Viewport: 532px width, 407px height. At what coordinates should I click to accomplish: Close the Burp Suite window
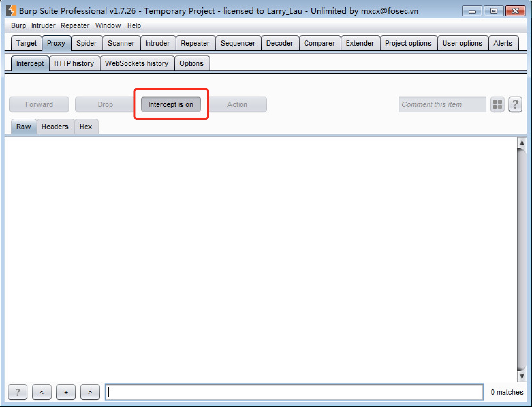tap(515, 11)
